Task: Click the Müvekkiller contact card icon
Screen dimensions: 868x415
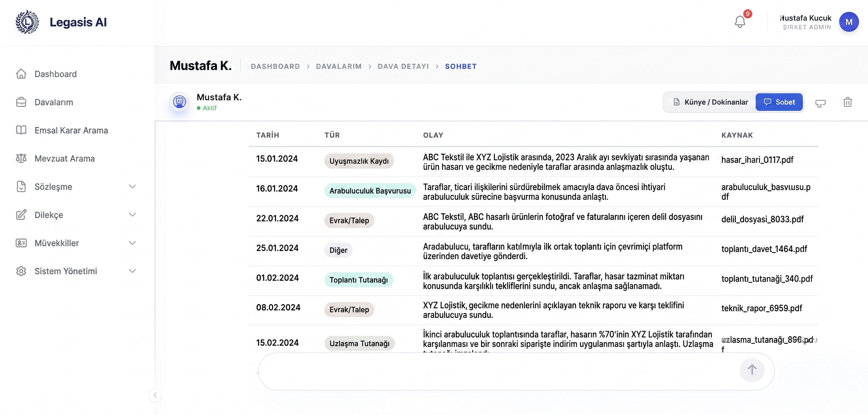Action: (21, 243)
